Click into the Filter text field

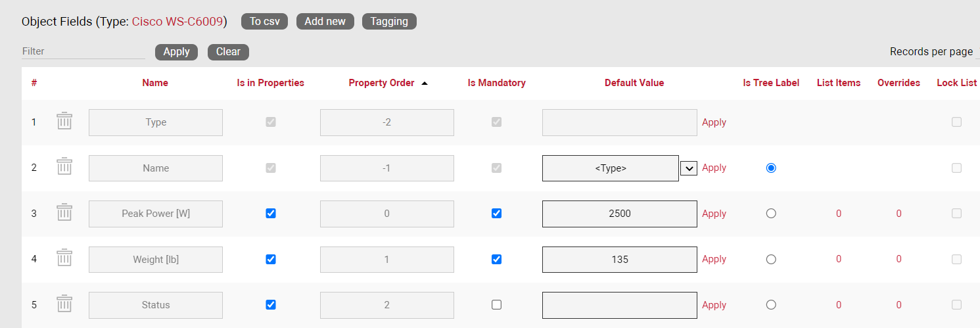tap(83, 51)
